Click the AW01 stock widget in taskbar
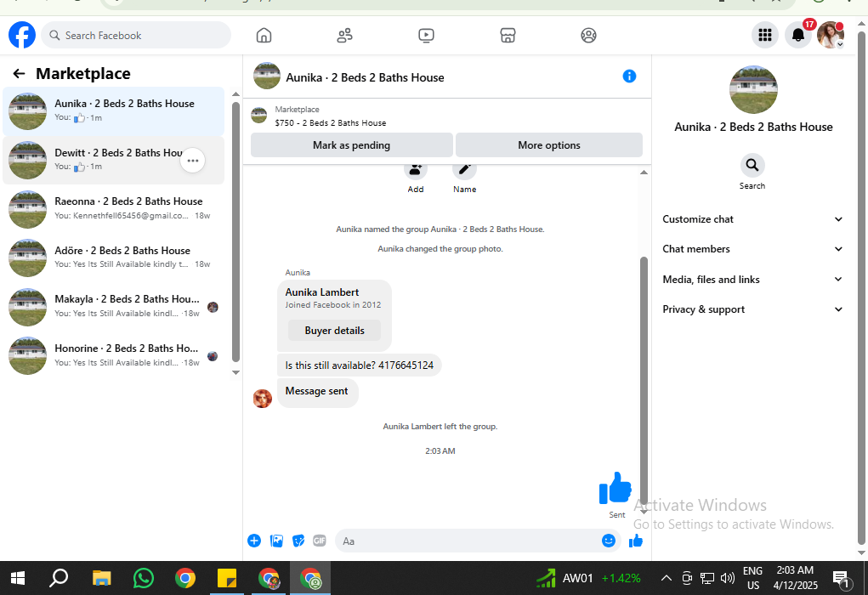 (588, 578)
